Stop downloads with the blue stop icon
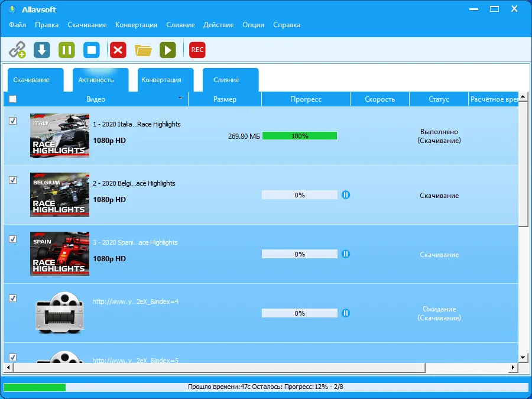Image resolution: width=532 pixels, height=399 pixels. (x=92, y=50)
